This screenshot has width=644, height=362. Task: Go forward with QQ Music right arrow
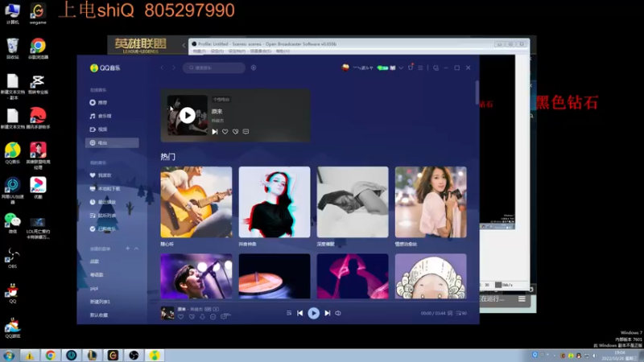[x=173, y=68]
